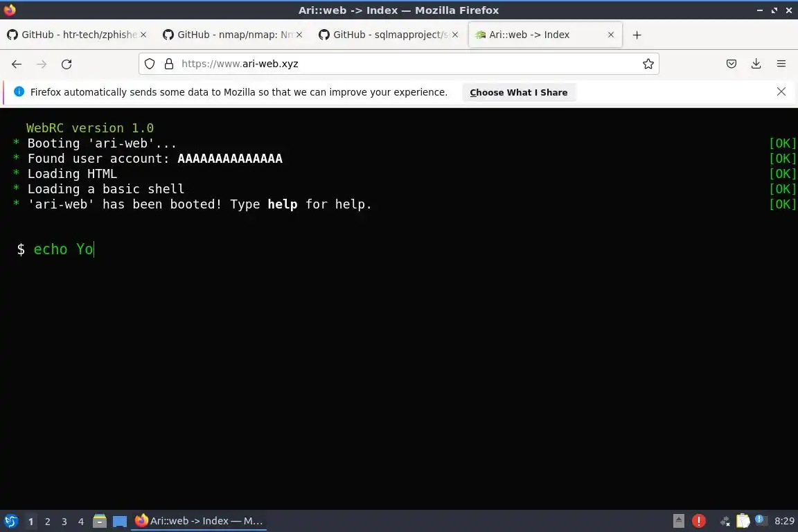Click the Firefox logo in title bar

pyautogui.click(x=9, y=10)
